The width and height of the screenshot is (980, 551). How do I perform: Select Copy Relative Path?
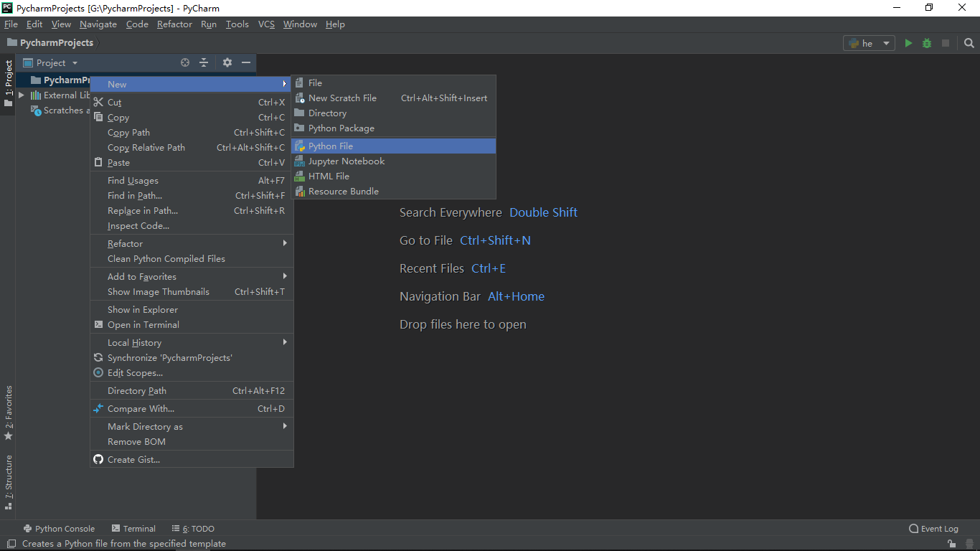tap(192, 147)
